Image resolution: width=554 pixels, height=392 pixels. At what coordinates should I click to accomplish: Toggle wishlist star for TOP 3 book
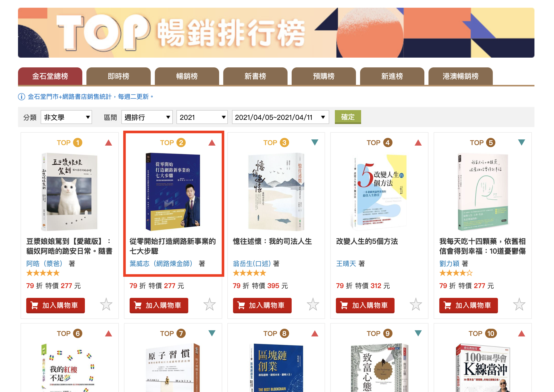(x=313, y=305)
